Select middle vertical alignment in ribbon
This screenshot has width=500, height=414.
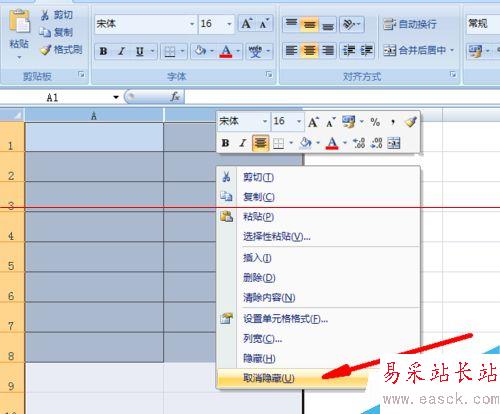click(310, 24)
